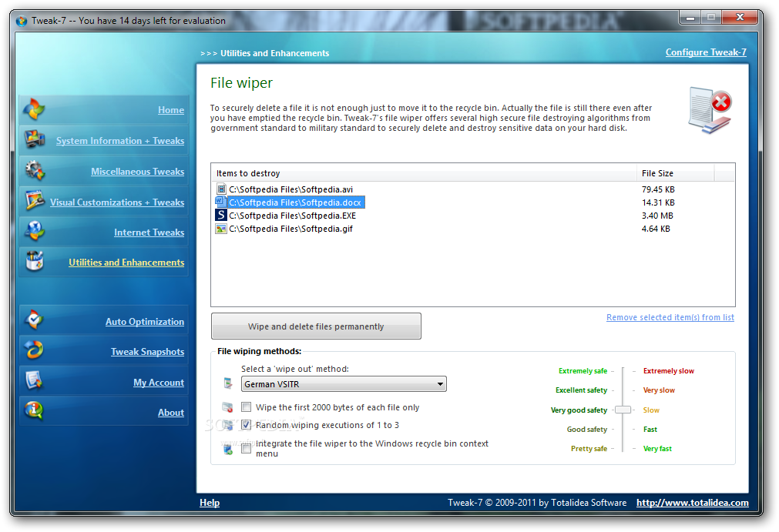
Task: Open the Home page link
Action: (171, 110)
